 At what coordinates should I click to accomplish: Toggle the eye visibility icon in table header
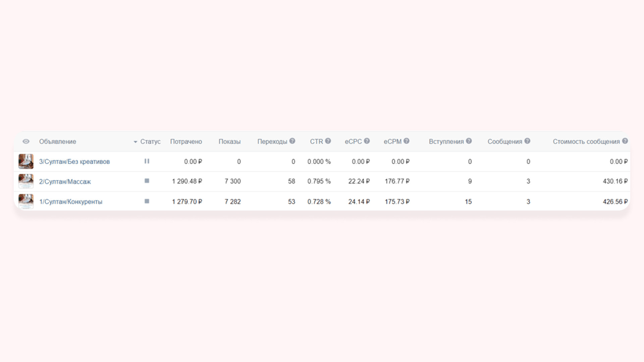pos(26,141)
